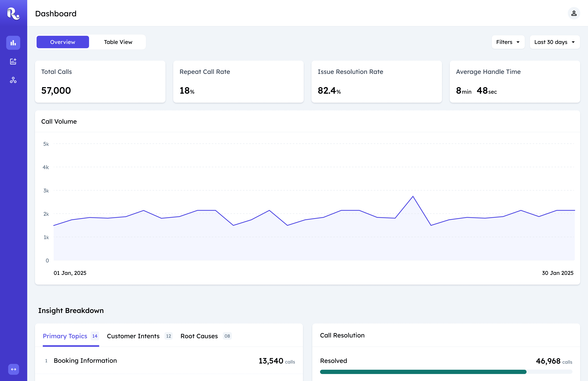
Task: Open the user profile avatar icon
Action: click(574, 13)
